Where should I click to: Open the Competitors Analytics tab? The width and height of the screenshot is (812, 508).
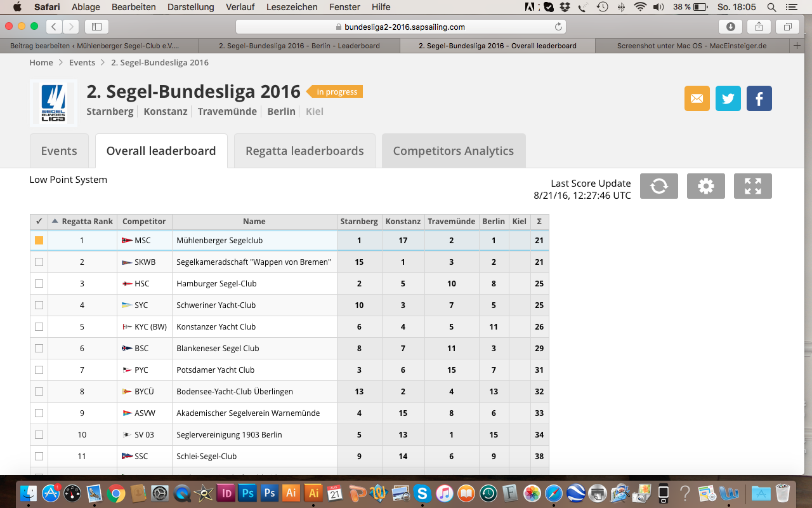pos(453,151)
